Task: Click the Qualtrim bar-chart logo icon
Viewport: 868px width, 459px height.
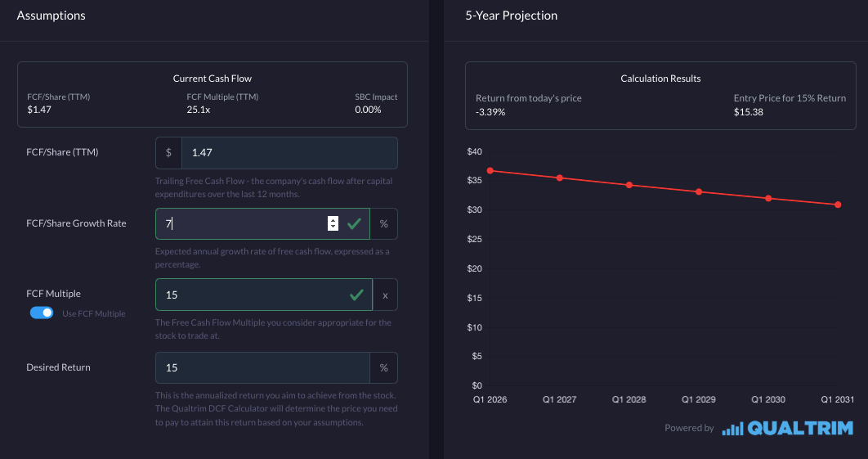Action: [732, 428]
